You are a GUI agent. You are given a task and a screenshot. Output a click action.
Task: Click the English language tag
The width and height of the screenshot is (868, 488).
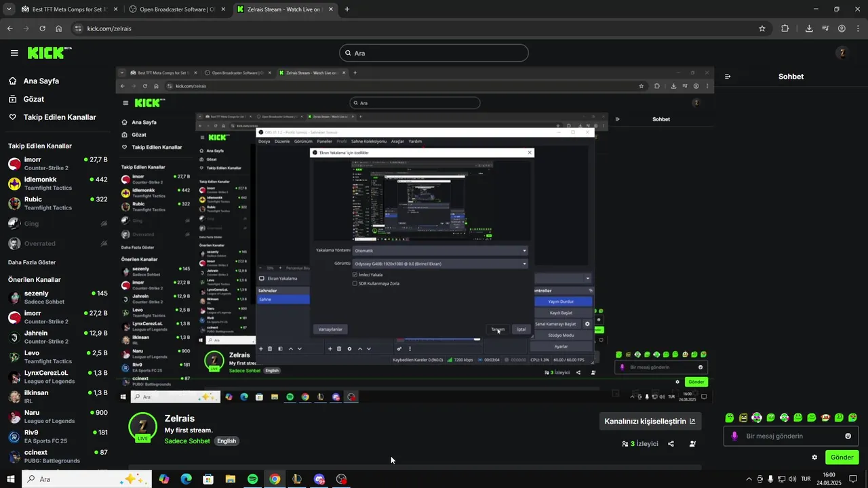226,441
